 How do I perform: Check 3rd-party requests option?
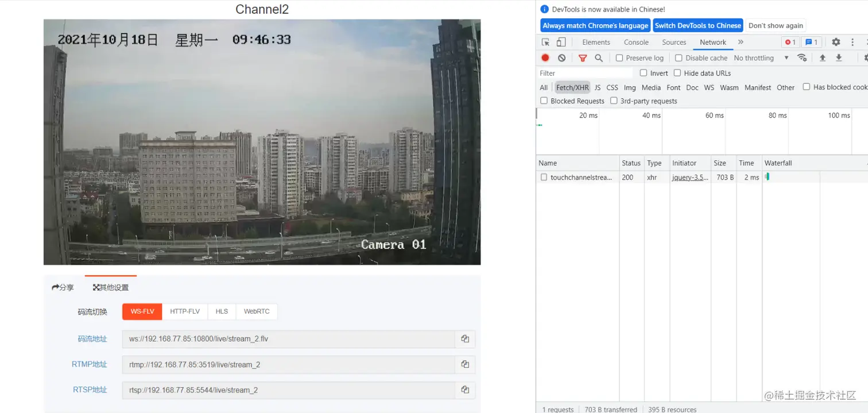[x=614, y=101]
